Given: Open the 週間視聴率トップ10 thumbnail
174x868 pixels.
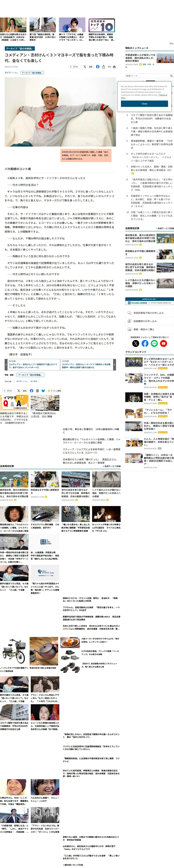Looking at the screenshot, I should (x=102, y=25).
